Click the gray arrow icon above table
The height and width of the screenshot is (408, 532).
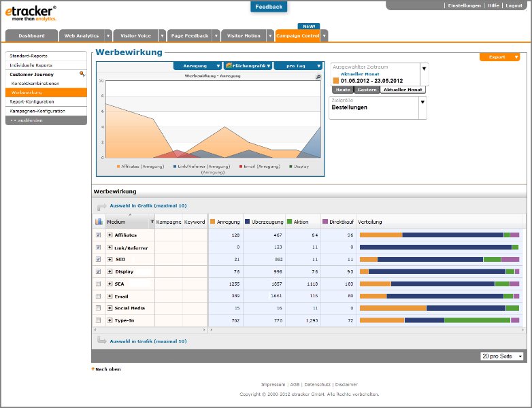101,206
